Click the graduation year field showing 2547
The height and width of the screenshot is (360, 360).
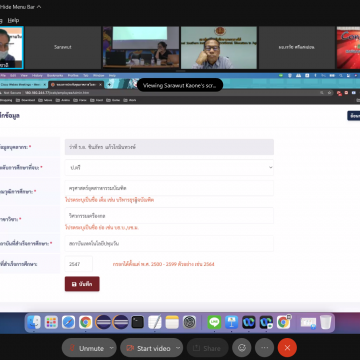(x=79, y=264)
